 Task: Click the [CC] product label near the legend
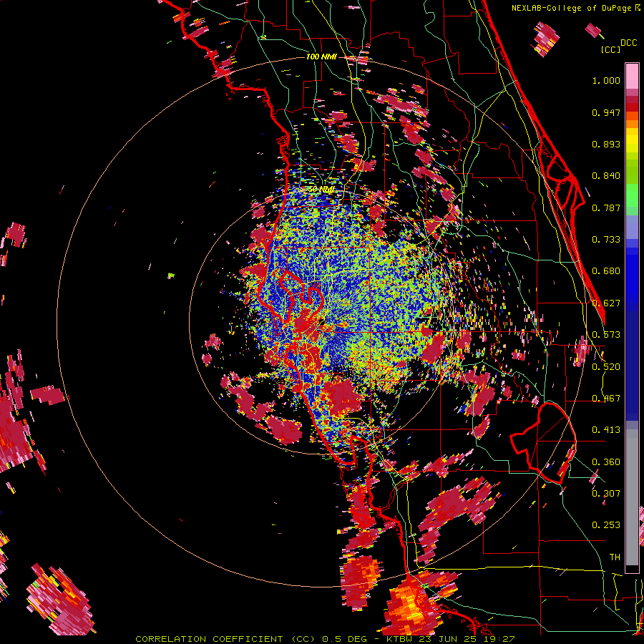[x=610, y=49]
